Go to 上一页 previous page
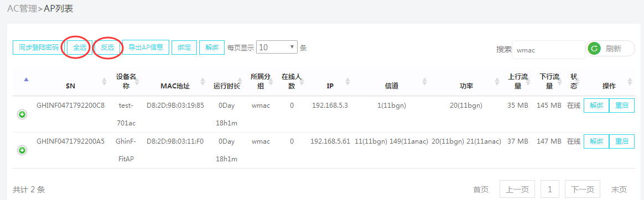644x200 pixels. point(517,190)
